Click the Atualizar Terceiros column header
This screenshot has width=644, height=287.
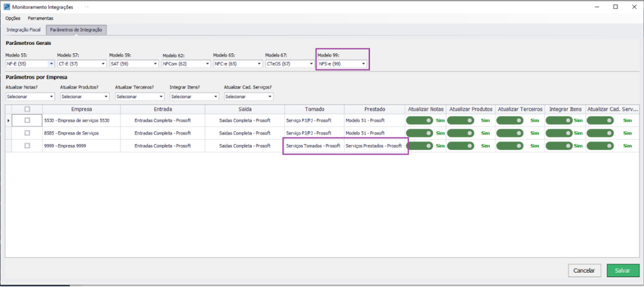point(520,109)
